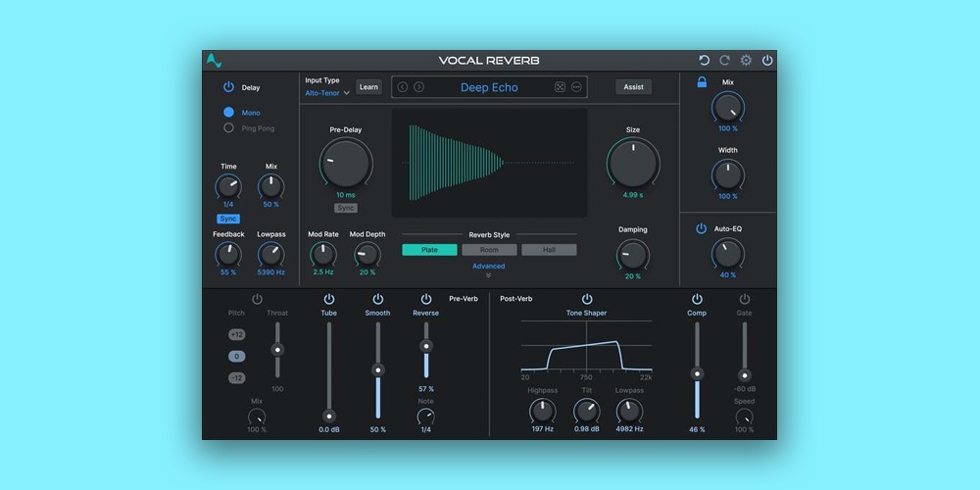
Task: Open the Input Type Alto-Tenor dropdown
Action: 327,93
